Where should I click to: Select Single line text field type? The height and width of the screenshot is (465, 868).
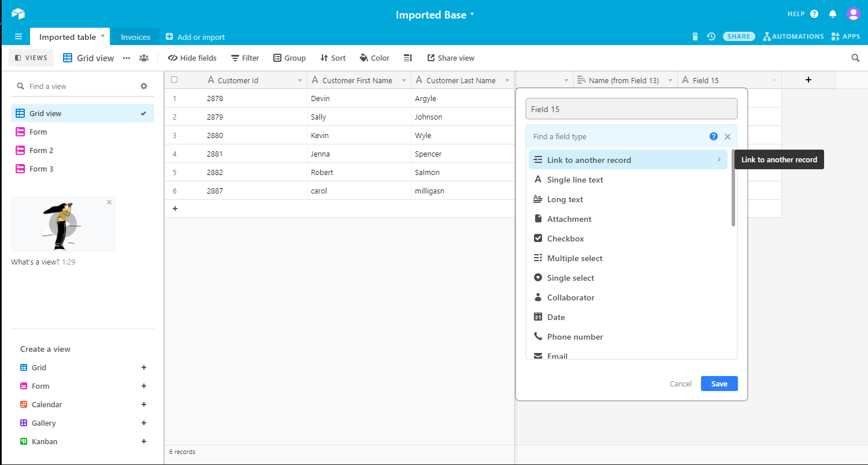click(x=628, y=180)
